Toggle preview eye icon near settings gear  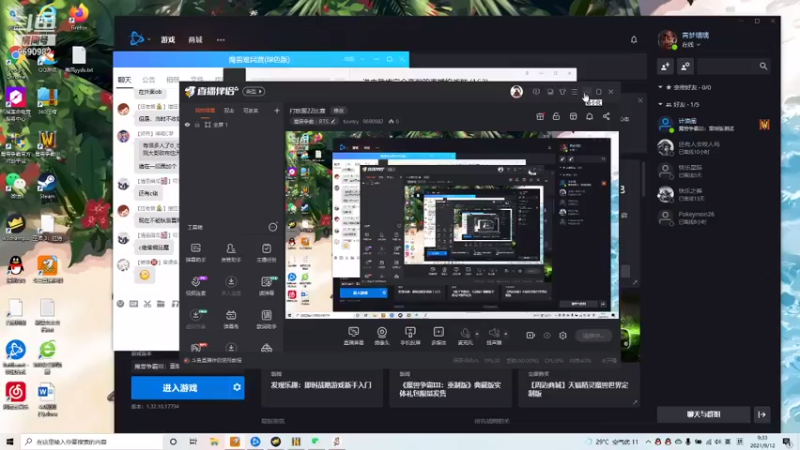point(547,335)
